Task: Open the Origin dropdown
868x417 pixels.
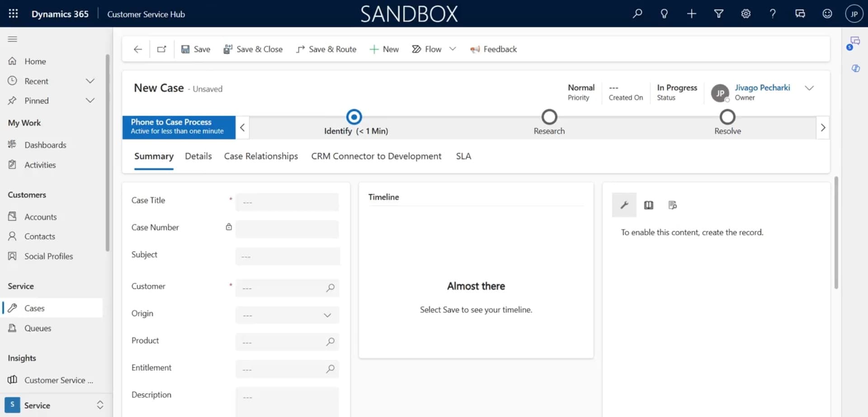Action: 287,315
